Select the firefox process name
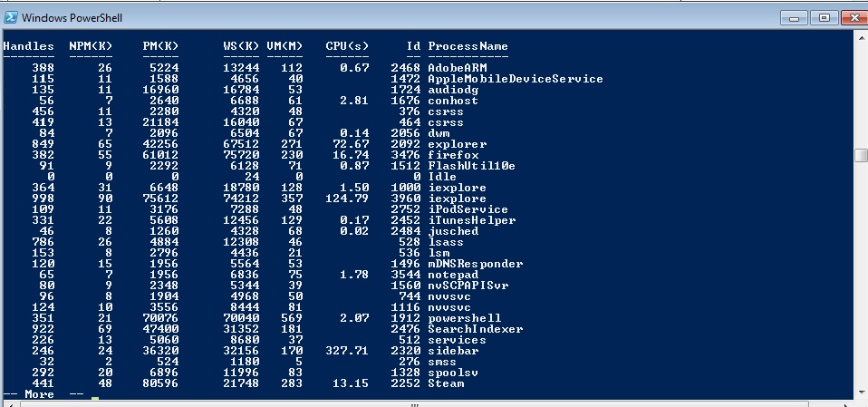The image size is (868, 407). point(453,155)
